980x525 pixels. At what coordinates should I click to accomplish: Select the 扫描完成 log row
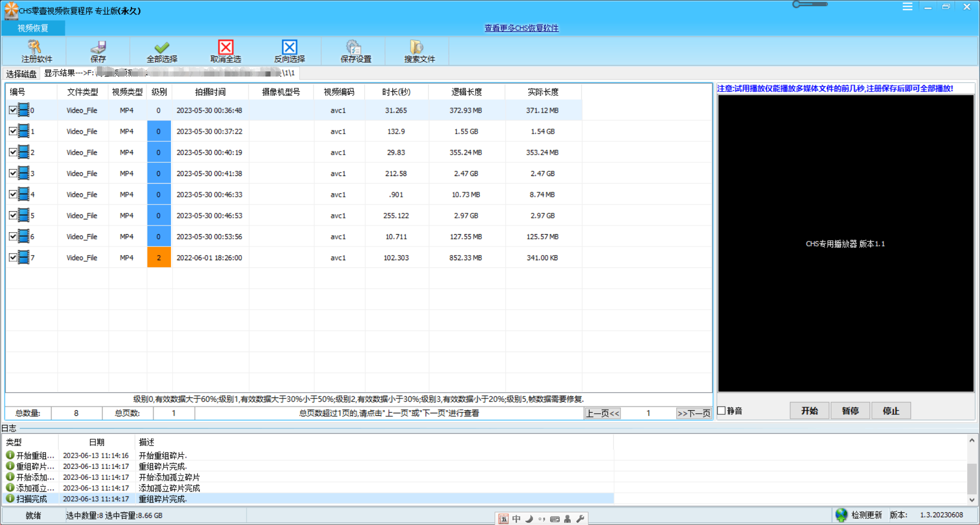click(308, 498)
